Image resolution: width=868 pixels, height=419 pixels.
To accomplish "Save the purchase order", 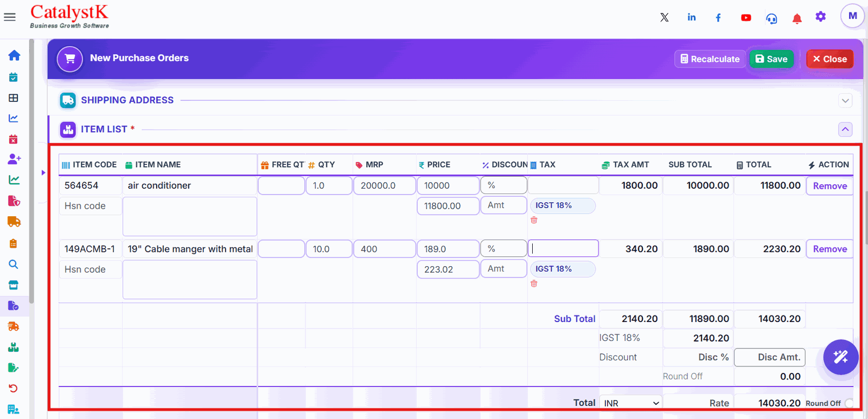I will point(771,59).
